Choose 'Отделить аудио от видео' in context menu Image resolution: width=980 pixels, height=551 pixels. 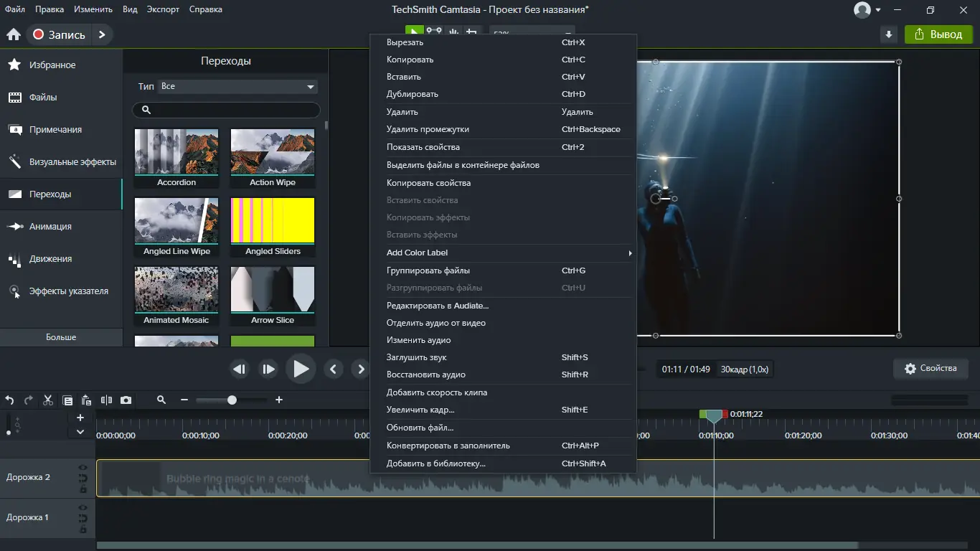tap(436, 323)
